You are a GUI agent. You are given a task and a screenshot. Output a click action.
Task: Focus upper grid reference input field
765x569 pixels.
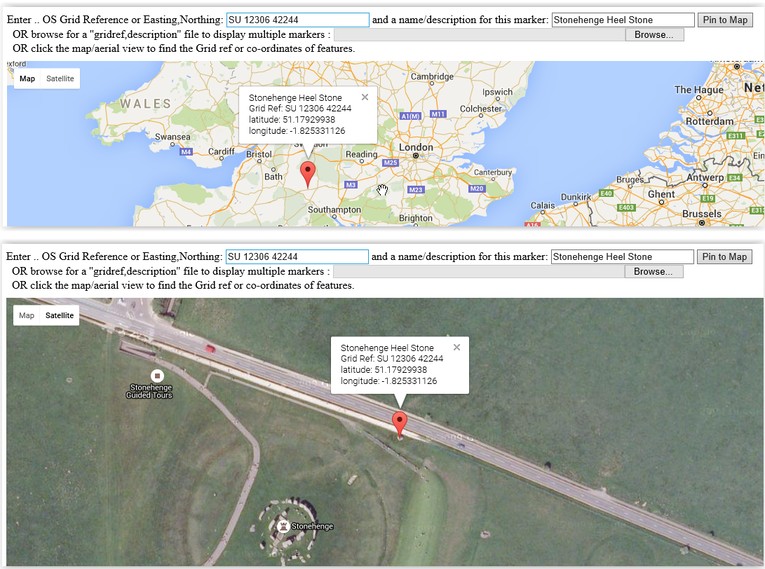298,20
